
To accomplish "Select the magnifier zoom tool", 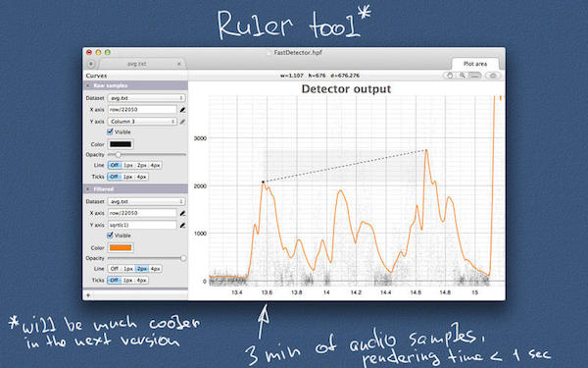I will (x=462, y=76).
